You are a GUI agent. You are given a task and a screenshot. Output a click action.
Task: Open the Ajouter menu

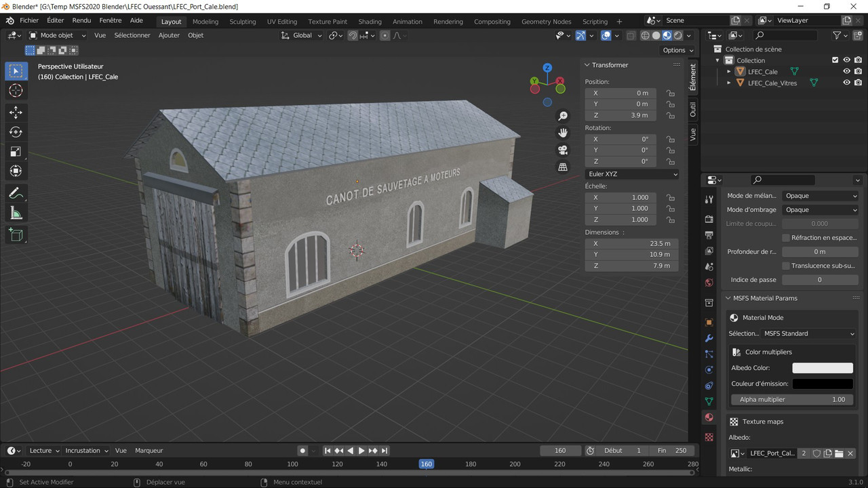coord(169,35)
